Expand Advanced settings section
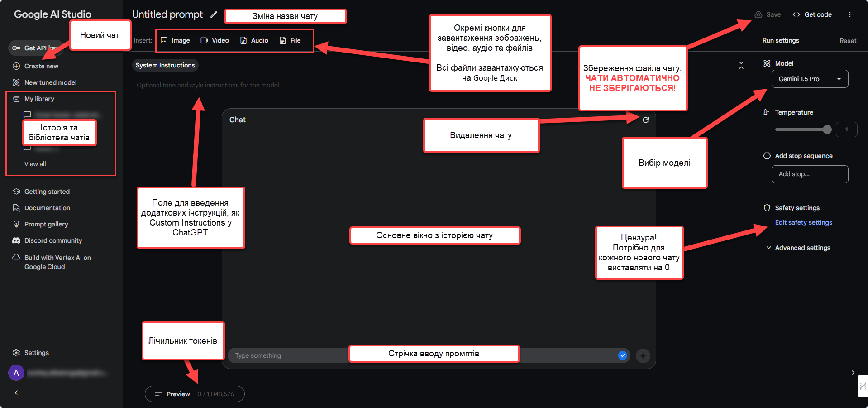This screenshot has width=868, height=408. tap(798, 248)
